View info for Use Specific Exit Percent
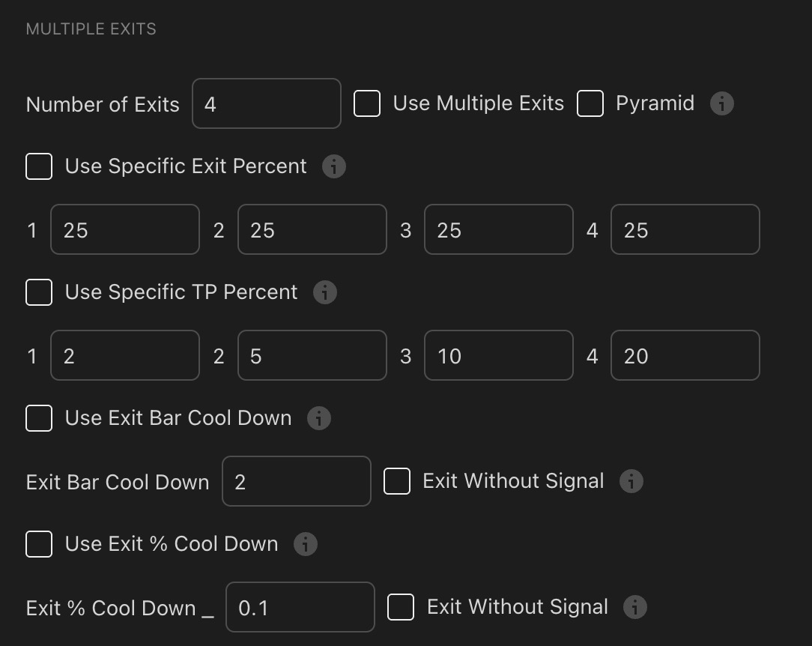812x646 pixels. pyautogui.click(x=334, y=166)
